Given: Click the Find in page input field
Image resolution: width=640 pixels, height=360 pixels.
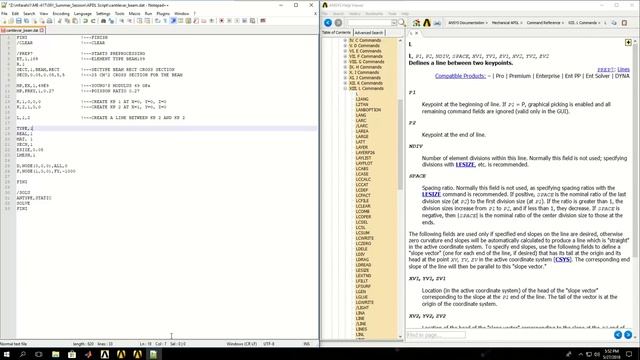Looking at the screenshot, I should click(x=436, y=335).
